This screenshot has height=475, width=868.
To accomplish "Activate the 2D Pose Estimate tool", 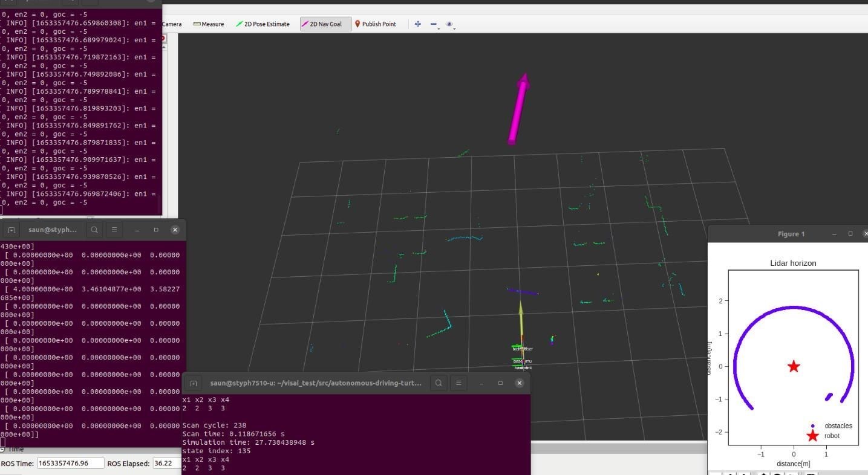I will pyautogui.click(x=263, y=24).
